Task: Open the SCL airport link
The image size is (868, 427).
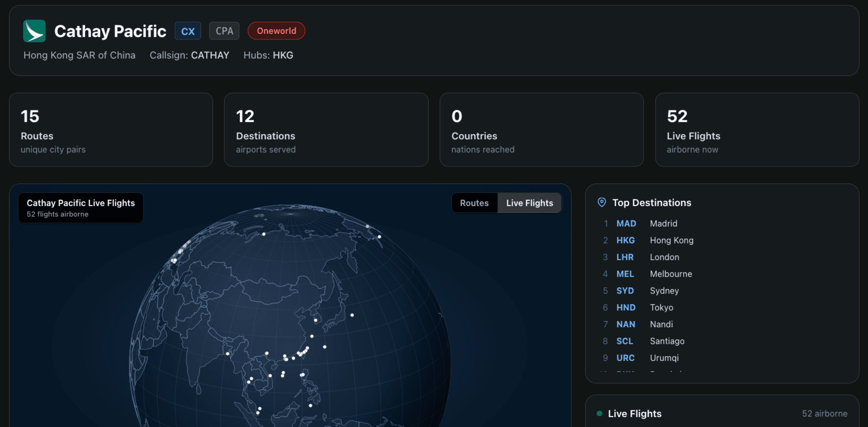Action: [624, 341]
